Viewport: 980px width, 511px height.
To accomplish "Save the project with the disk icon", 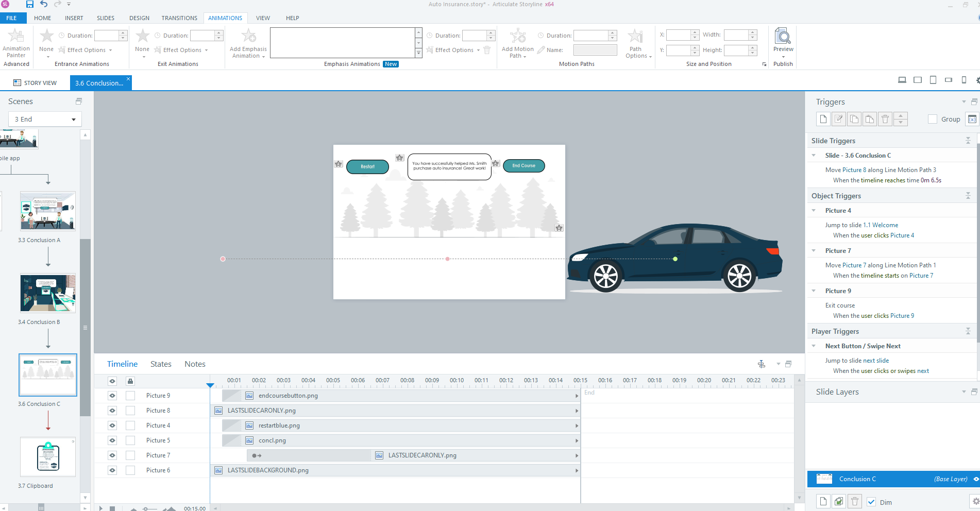I will tap(30, 4).
